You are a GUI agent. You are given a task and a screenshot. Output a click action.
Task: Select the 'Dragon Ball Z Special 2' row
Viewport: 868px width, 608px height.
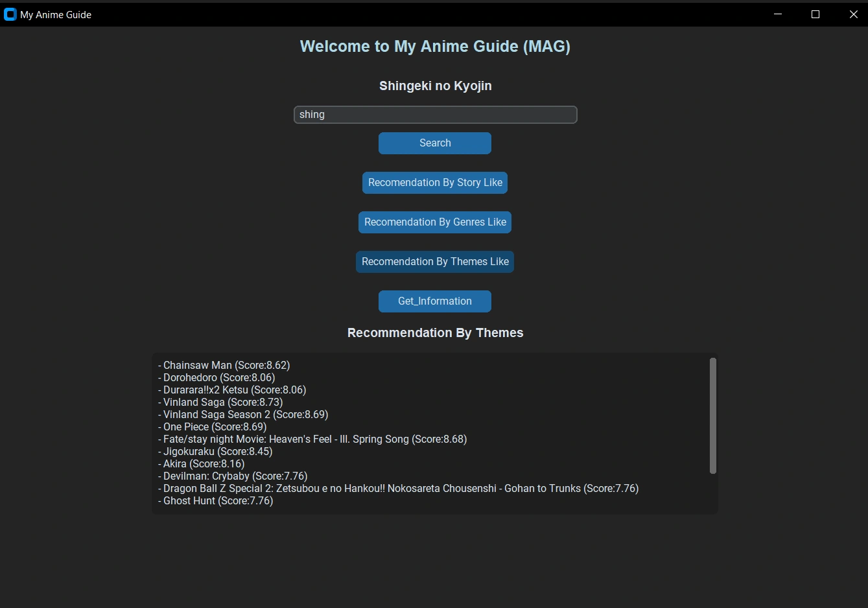399,489
